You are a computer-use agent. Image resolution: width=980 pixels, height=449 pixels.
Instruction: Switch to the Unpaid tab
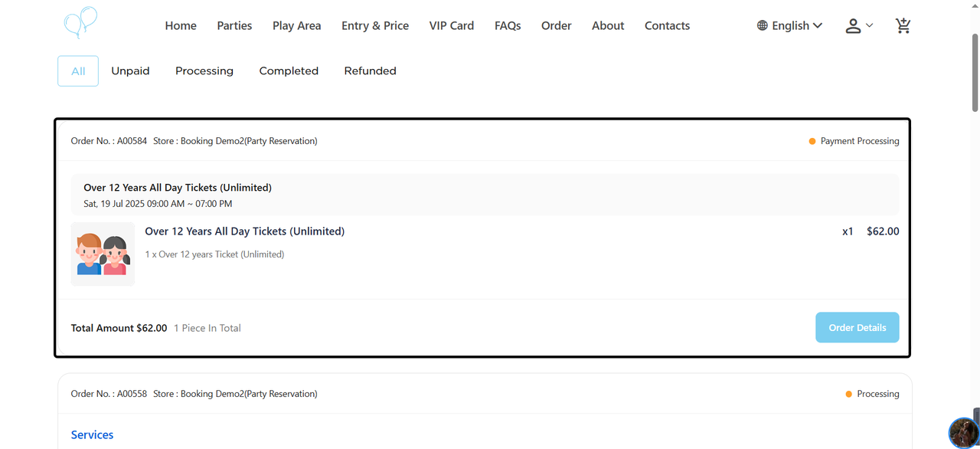point(130,71)
